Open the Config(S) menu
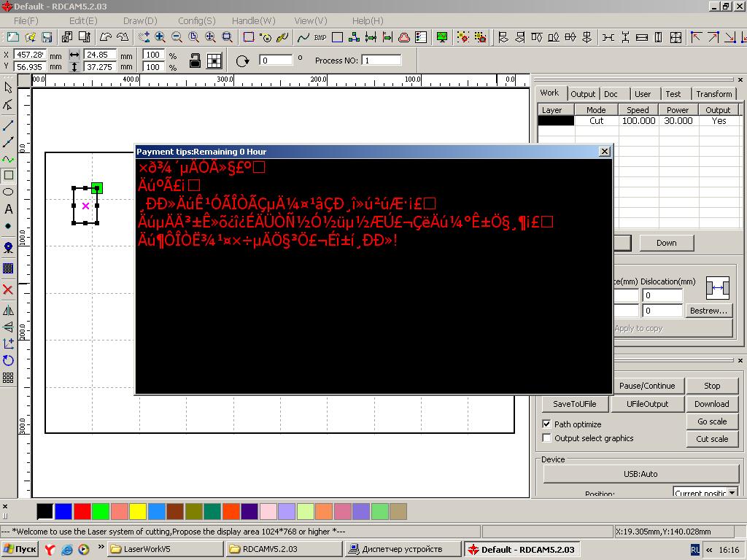Image resolution: width=747 pixels, height=560 pixels. pyautogui.click(x=196, y=20)
